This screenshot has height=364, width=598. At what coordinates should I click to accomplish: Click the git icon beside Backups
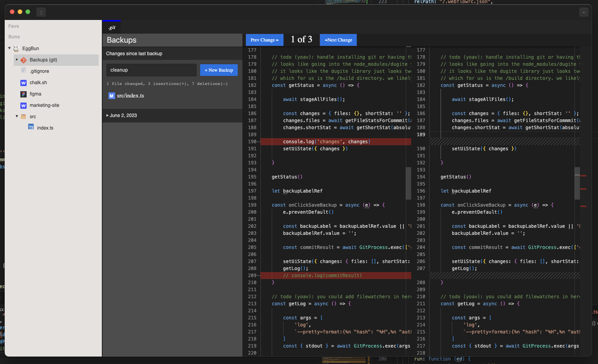[23, 60]
